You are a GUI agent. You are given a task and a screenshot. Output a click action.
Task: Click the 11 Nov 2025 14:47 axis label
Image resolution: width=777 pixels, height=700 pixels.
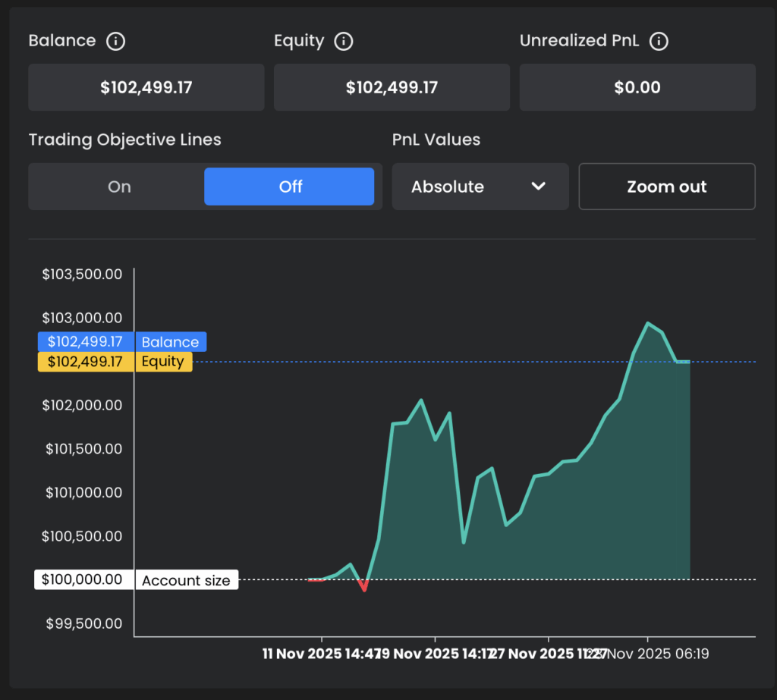click(x=320, y=654)
